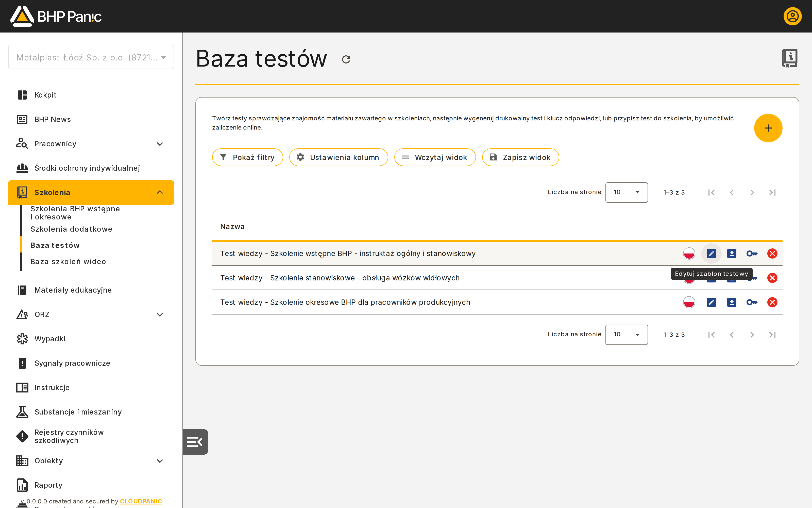Expand the ORZ menu chevron
Viewport: 812px width, 508px height.
(160, 314)
